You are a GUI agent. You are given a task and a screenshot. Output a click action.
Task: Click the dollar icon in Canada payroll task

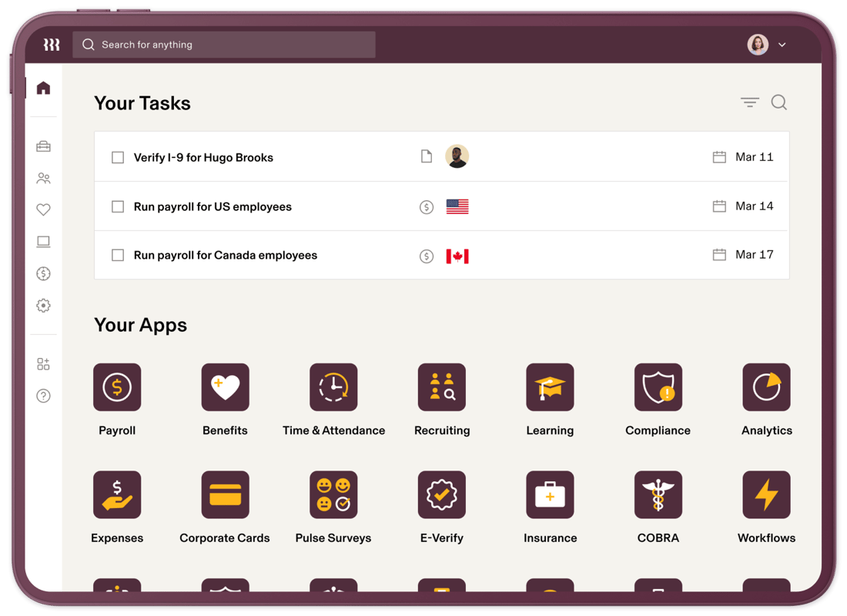[x=427, y=256]
